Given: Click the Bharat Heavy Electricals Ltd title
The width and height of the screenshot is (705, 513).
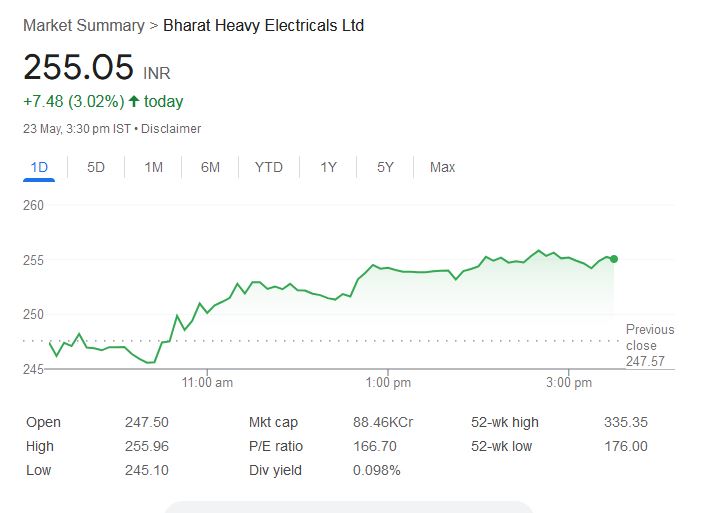Looking at the screenshot, I should [x=263, y=25].
